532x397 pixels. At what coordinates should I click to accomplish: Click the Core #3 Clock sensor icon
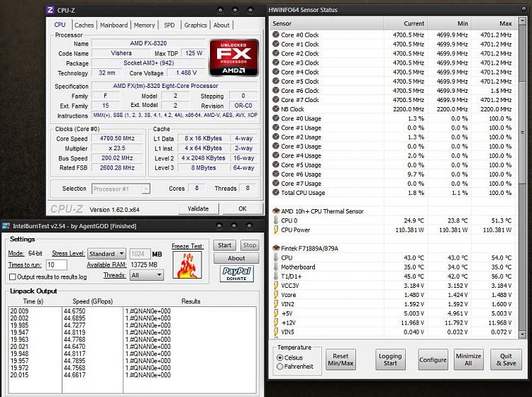click(276, 62)
